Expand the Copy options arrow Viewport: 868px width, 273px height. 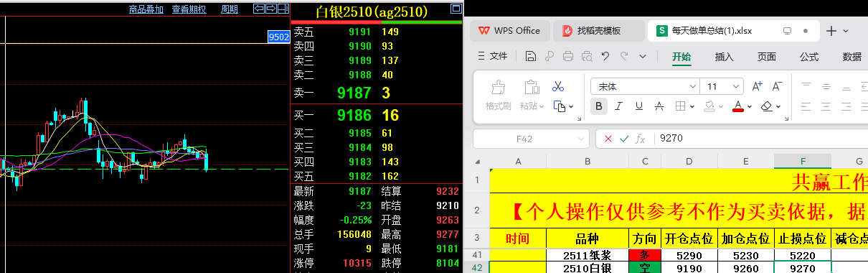571,107
